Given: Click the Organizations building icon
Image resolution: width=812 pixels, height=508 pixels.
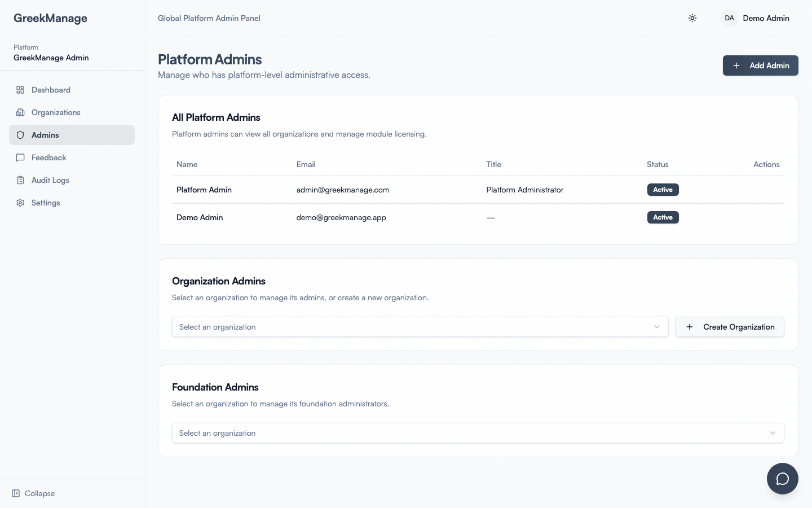Looking at the screenshot, I should (x=20, y=112).
